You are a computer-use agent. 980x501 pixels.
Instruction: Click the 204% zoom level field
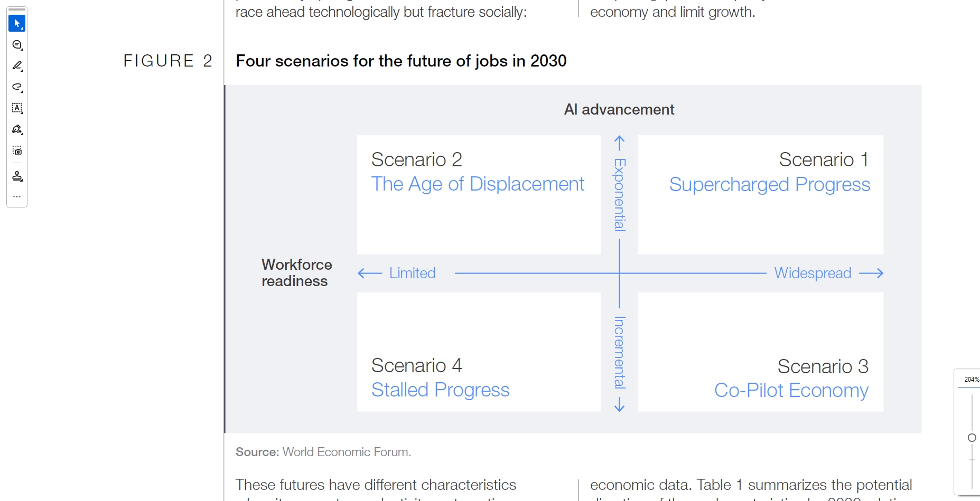tap(971, 380)
